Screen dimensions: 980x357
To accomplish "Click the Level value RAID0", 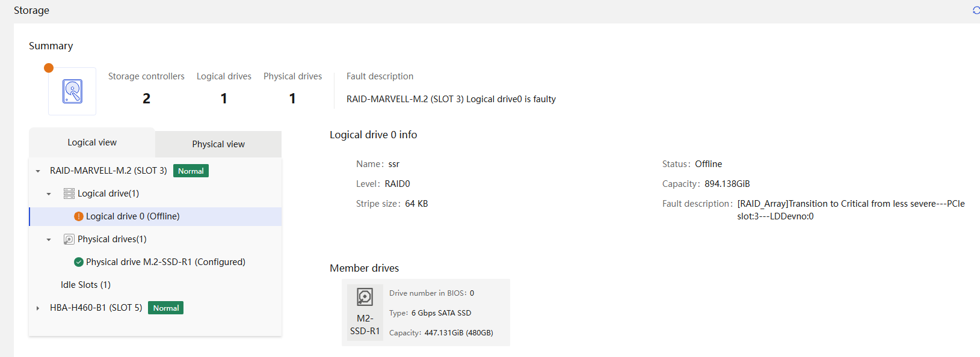I will tap(398, 184).
